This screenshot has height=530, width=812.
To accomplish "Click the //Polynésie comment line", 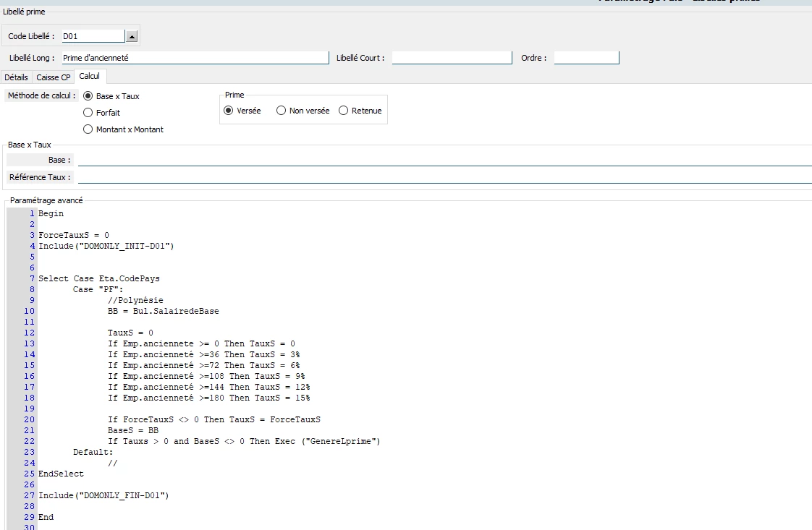I will coord(135,301).
